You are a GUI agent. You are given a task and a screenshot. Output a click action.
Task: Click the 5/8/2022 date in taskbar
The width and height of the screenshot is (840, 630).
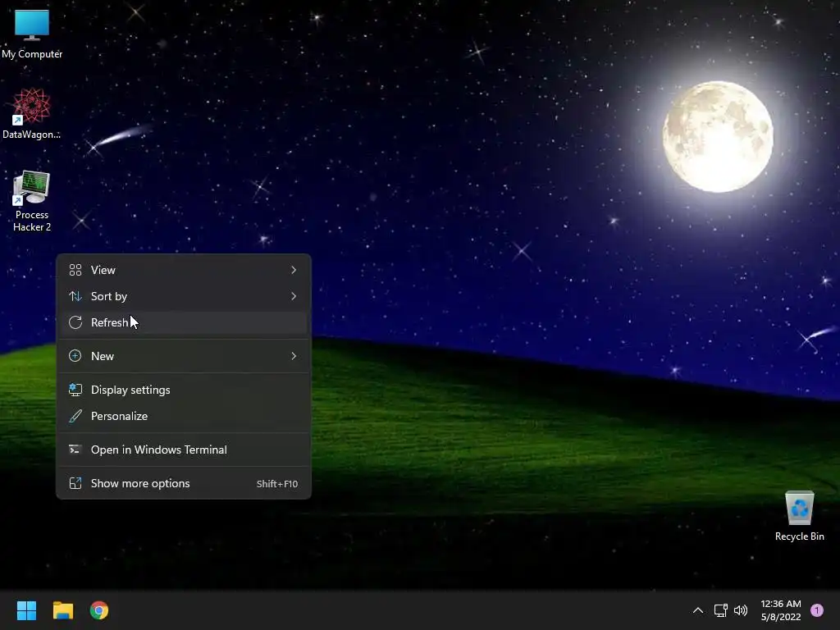click(x=781, y=617)
